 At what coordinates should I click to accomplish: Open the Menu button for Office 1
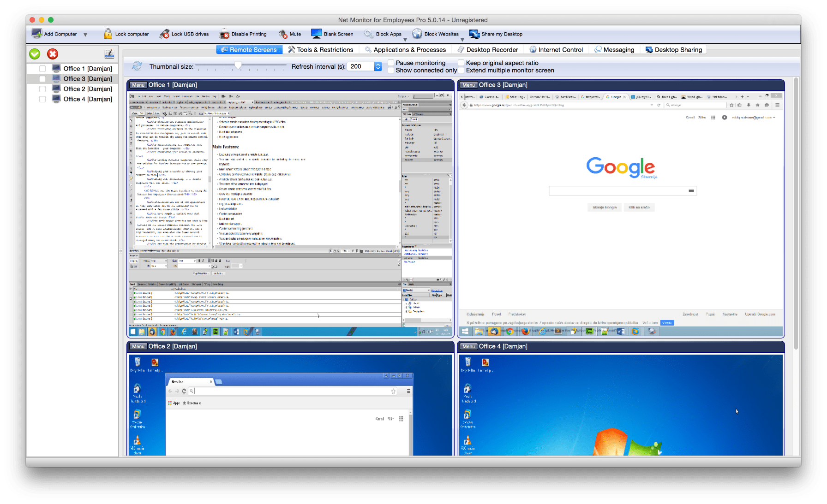coord(138,85)
